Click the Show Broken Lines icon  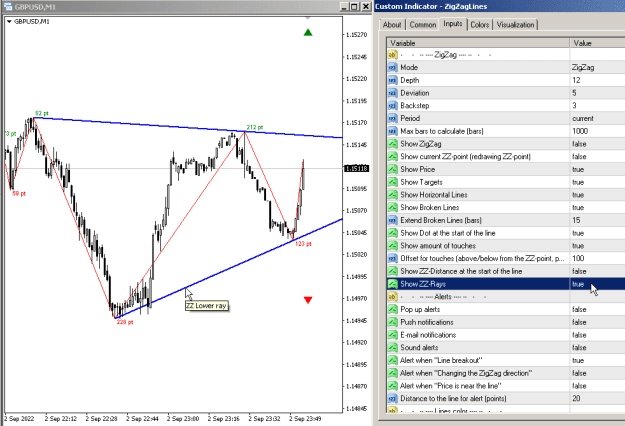(x=393, y=208)
